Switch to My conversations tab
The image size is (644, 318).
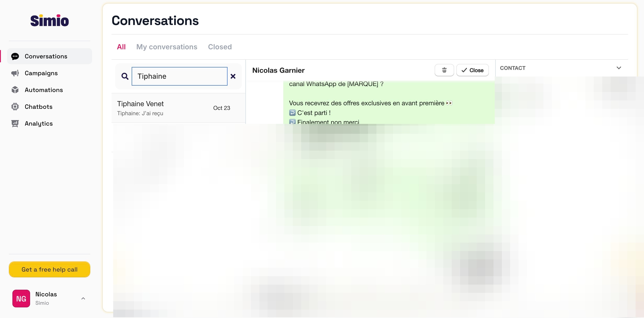(166, 47)
